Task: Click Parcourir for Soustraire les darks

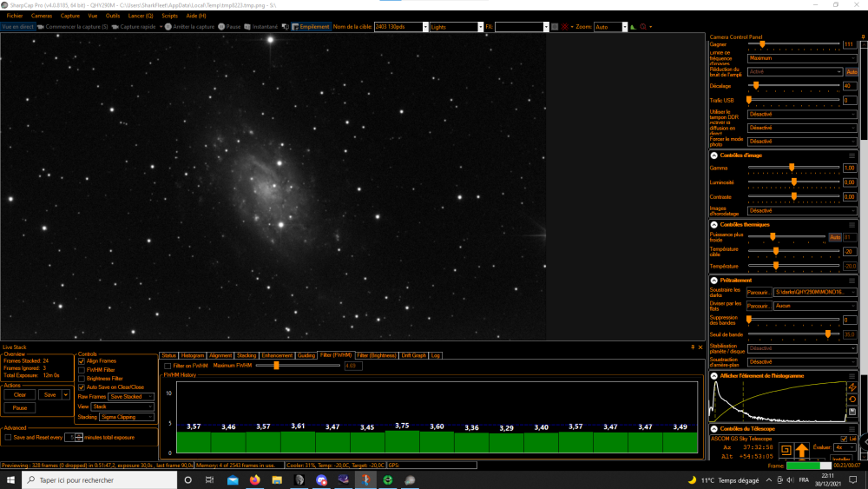Action: click(x=759, y=292)
